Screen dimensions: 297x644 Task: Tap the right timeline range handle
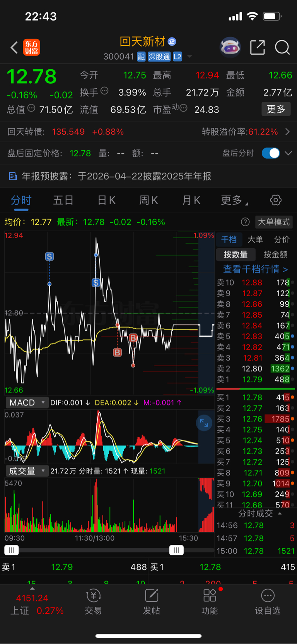176,550
